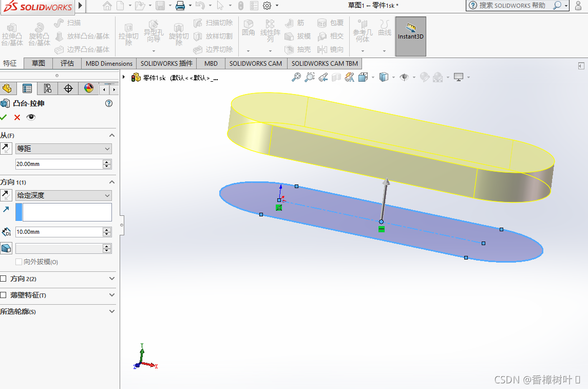Screen dimensions: 588x389
Task: Open the Curves (曲线) tool
Action: pyautogui.click(x=385, y=29)
